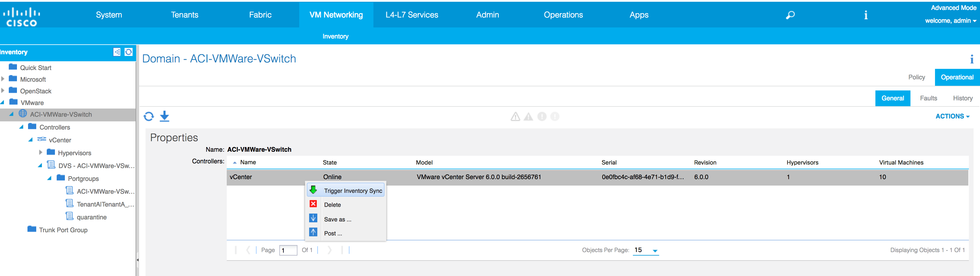
Task: Click green Trigger Inventory Sync arrow icon
Action: [x=313, y=190]
